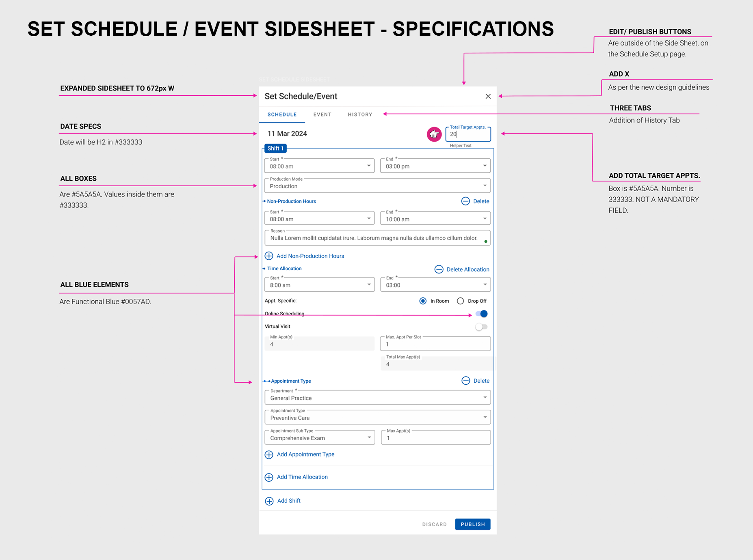
Task: Click the minus icon in Appointment Type row
Action: point(466,381)
